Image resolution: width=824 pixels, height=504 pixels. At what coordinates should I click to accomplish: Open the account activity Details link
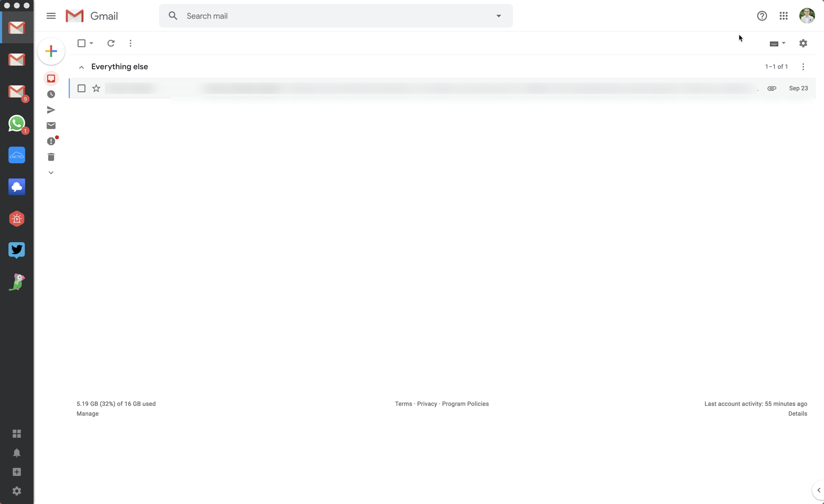click(x=798, y=414)
